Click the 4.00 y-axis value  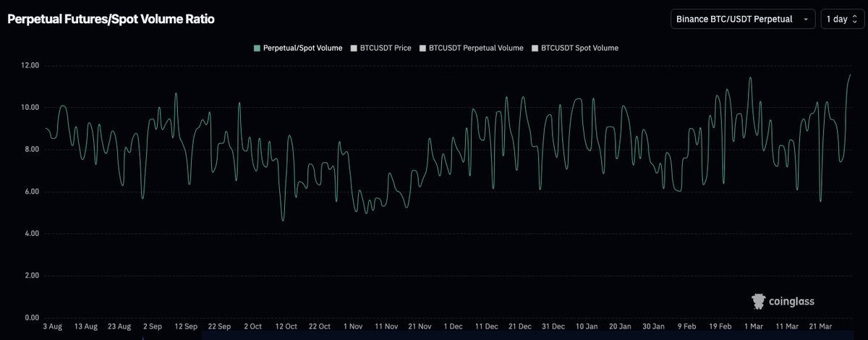pyautogui.click(x=31, y=234)
